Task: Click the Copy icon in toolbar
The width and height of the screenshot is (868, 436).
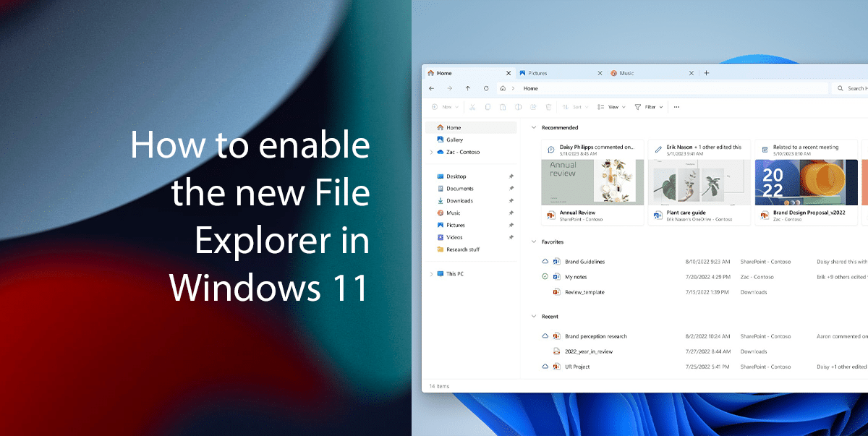Action: 488,107
